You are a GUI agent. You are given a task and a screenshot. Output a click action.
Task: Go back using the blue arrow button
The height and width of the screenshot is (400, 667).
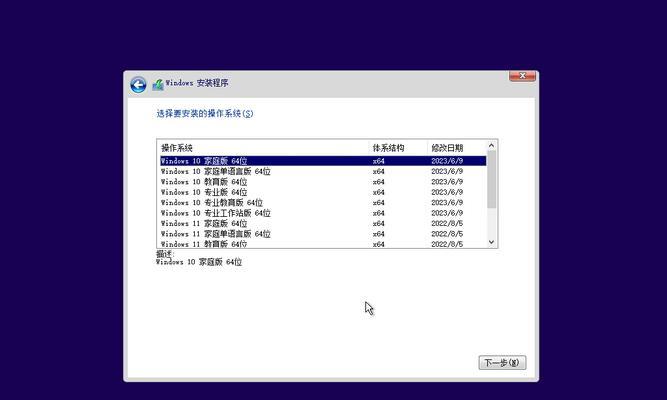coord(138,85)
